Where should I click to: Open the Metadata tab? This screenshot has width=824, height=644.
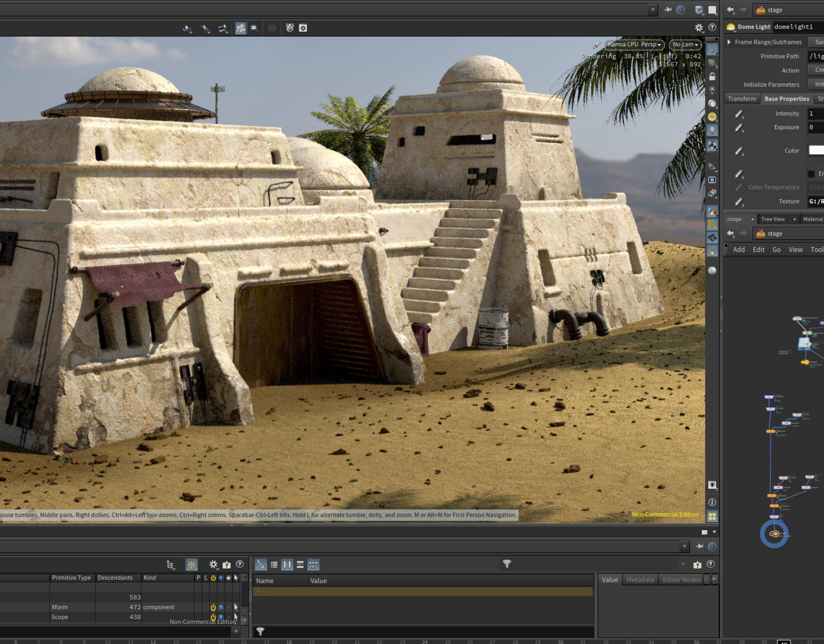(640, 579)
